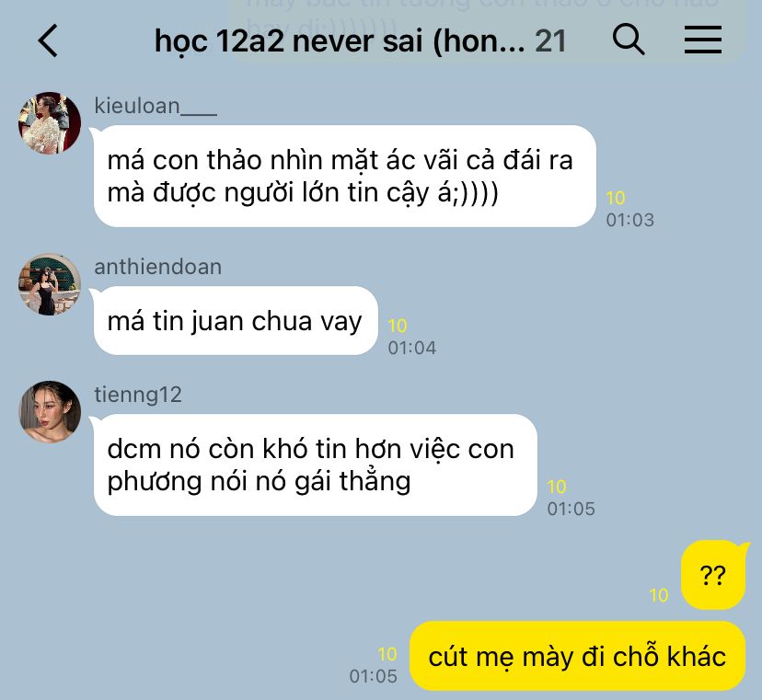The image size is (762, 700).
Task: Tap read count 10 beside 01:04 message
Action: [397, 326]
